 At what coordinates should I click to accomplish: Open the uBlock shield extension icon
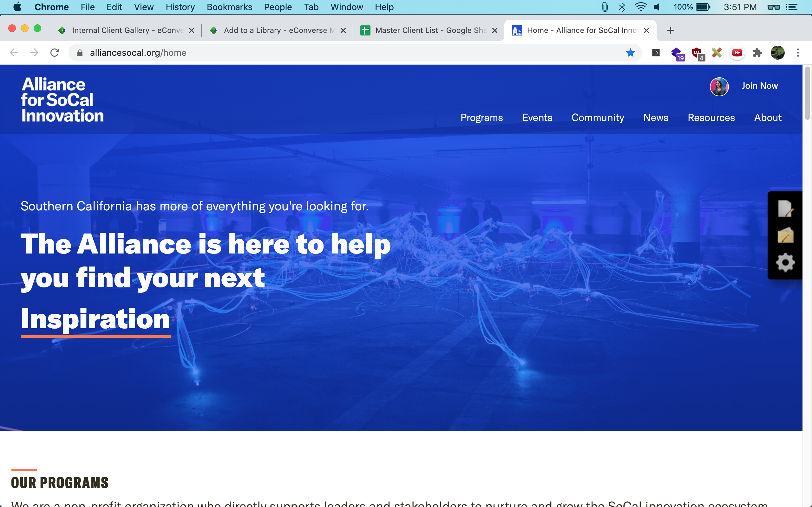(x=697, y=53)
